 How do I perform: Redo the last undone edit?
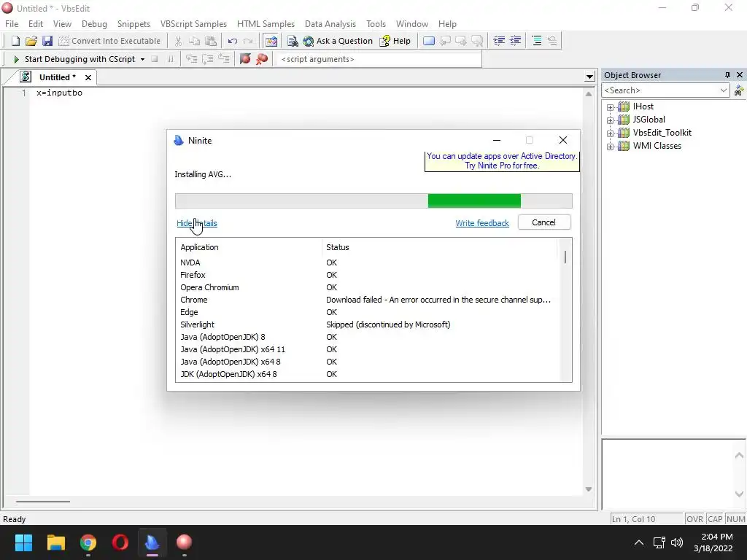248,41
